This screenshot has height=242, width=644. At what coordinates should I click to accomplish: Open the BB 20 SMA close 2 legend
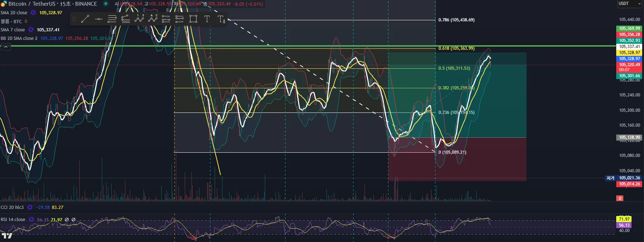click(19, 38)
